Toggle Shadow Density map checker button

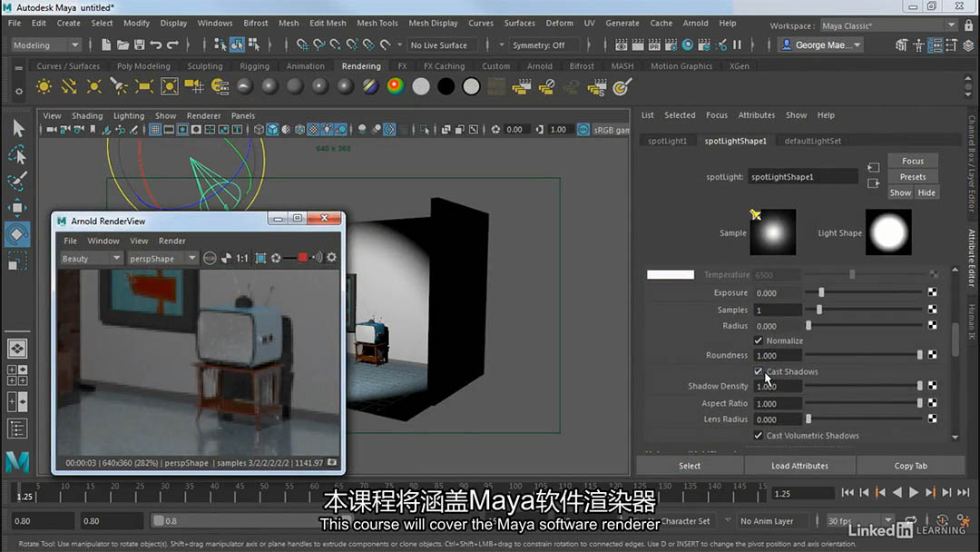point(933,386)
